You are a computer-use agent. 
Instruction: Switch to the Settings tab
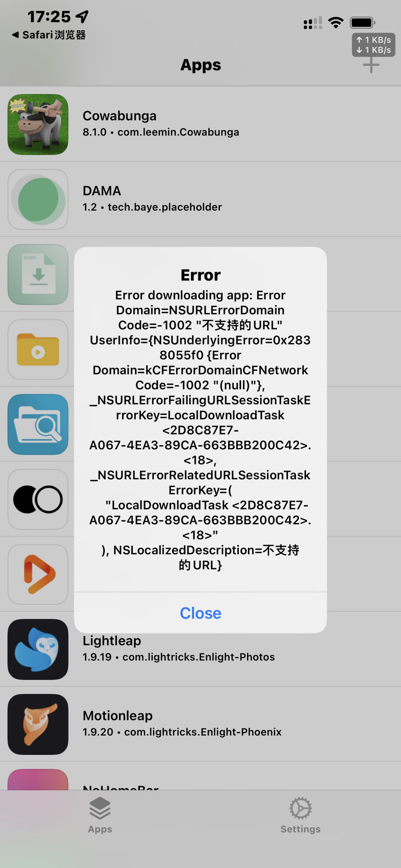pyautogui.click(x=301, y=815)
